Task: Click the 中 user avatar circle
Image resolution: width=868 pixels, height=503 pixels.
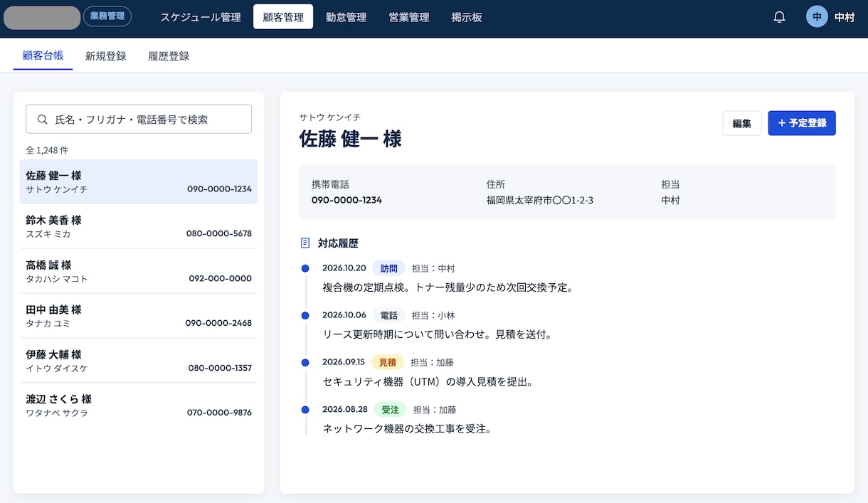Action: point(817,17)
